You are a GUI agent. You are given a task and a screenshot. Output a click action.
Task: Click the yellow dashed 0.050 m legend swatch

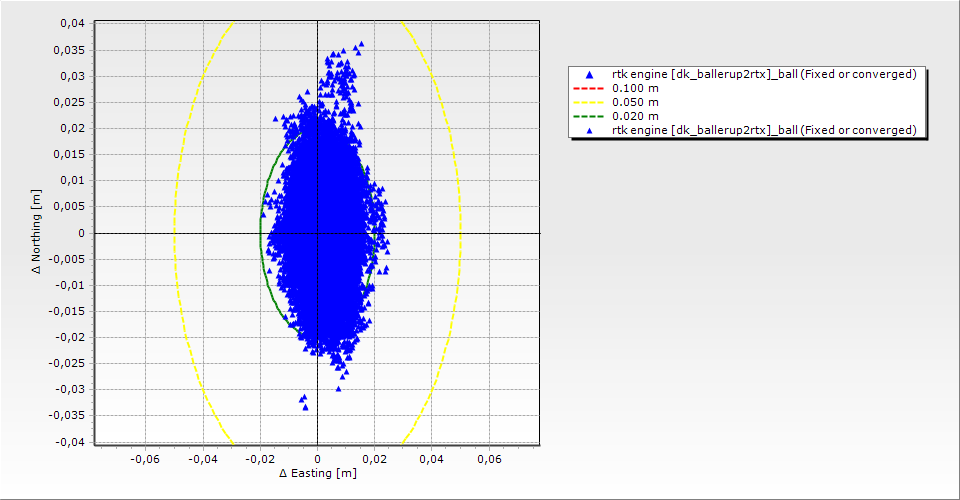588,102
